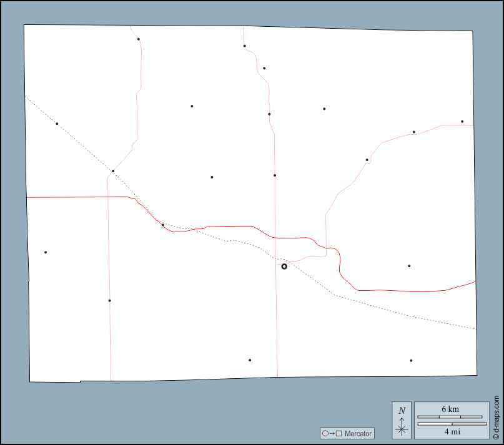Select the Mercator projection label
The image size is (504, 445).
[358, 433]
